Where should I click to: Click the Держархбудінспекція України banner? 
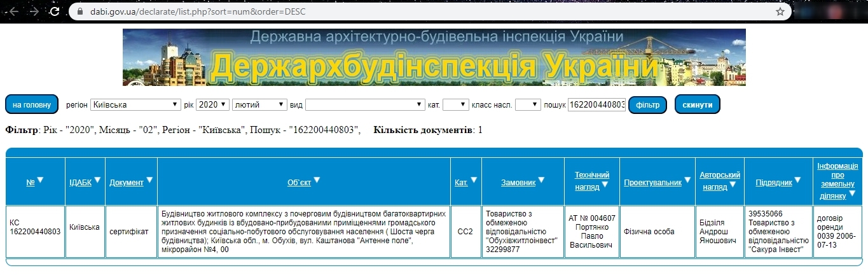coord(434,57)
